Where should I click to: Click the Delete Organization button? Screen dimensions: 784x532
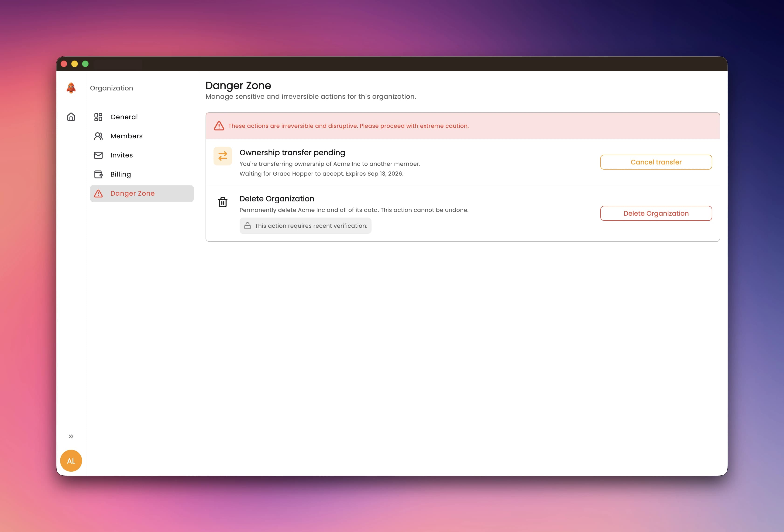tap(656, 213)
